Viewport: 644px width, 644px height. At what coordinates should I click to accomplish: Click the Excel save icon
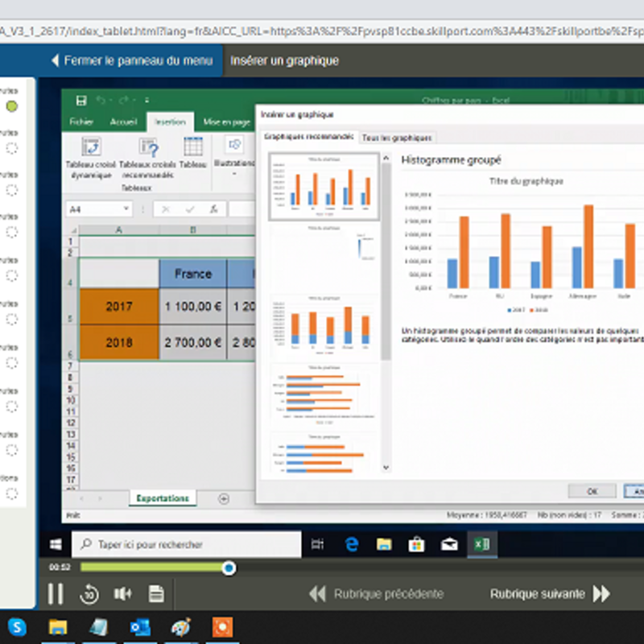tap(81, 100)
